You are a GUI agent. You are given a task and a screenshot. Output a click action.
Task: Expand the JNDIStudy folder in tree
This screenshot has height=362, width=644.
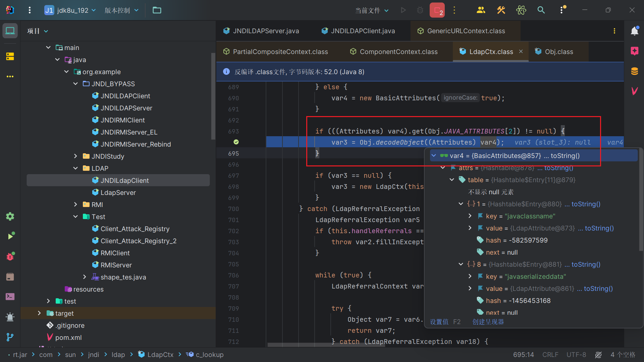pyautogui.click(x=75, y=156)
